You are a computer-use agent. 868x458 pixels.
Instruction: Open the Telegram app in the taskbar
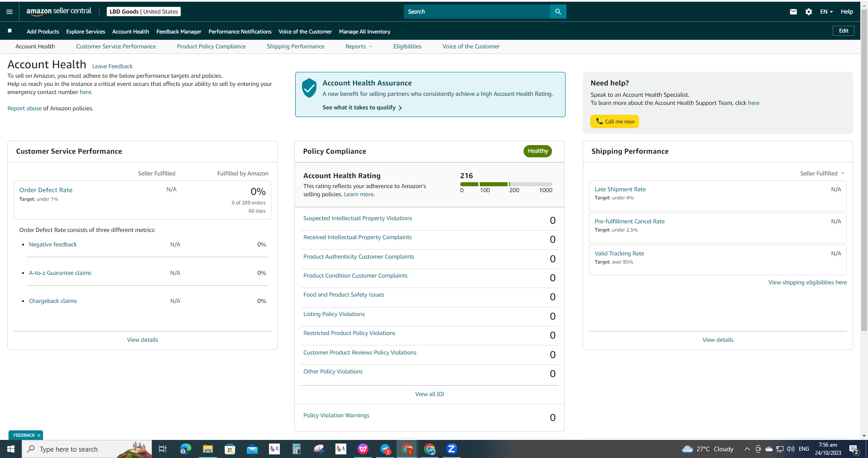click(x=385, y=449)
